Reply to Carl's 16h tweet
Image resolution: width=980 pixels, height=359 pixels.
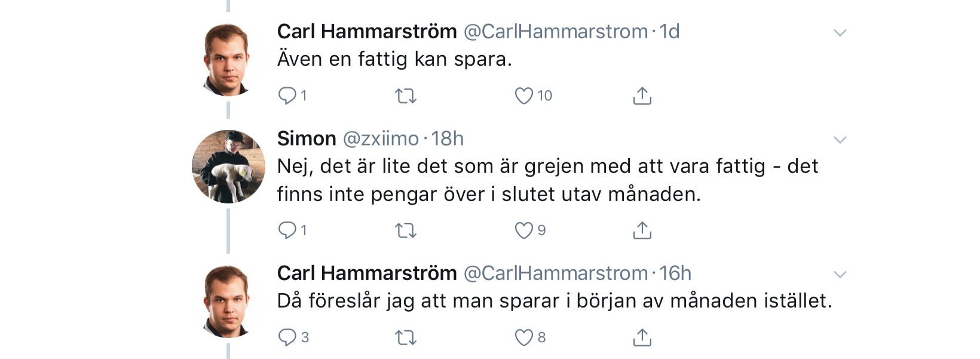click(287, 337)
